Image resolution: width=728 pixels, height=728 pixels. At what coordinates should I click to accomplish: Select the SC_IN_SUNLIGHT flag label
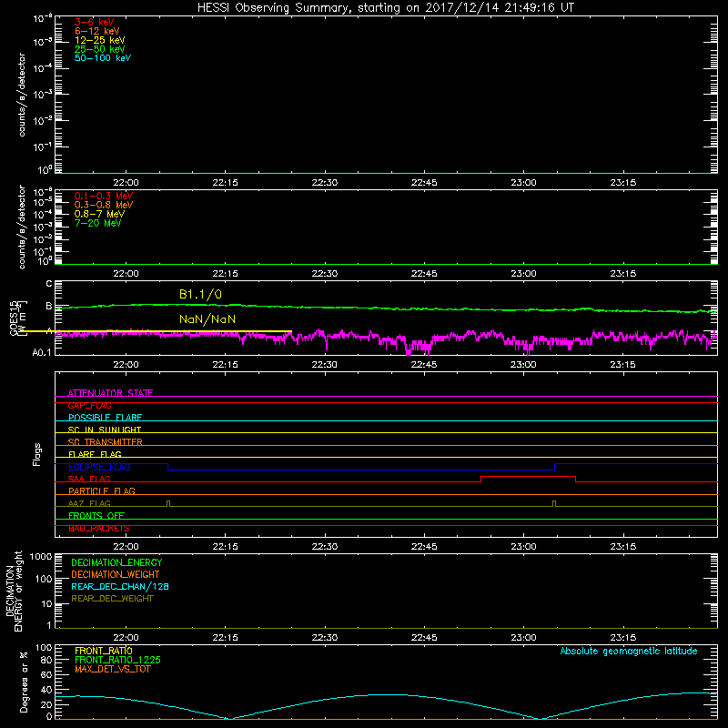105,430
